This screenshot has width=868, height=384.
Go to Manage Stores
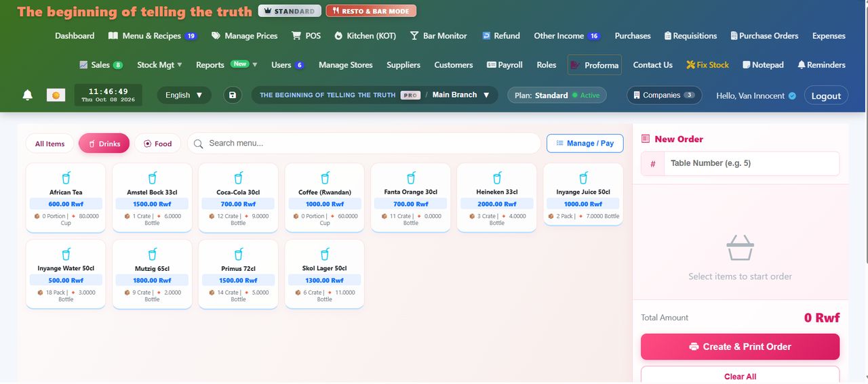click(x=346, y=65)
